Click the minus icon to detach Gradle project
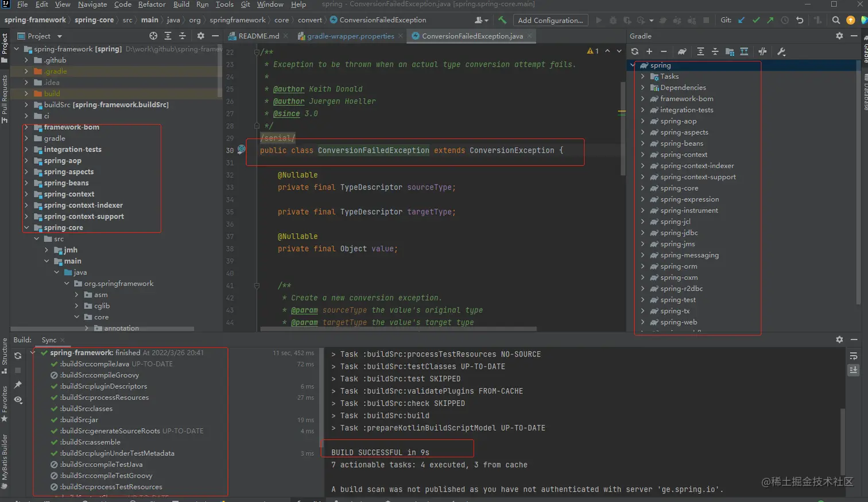The image size is (868, 502). click(x=664, y=52)
